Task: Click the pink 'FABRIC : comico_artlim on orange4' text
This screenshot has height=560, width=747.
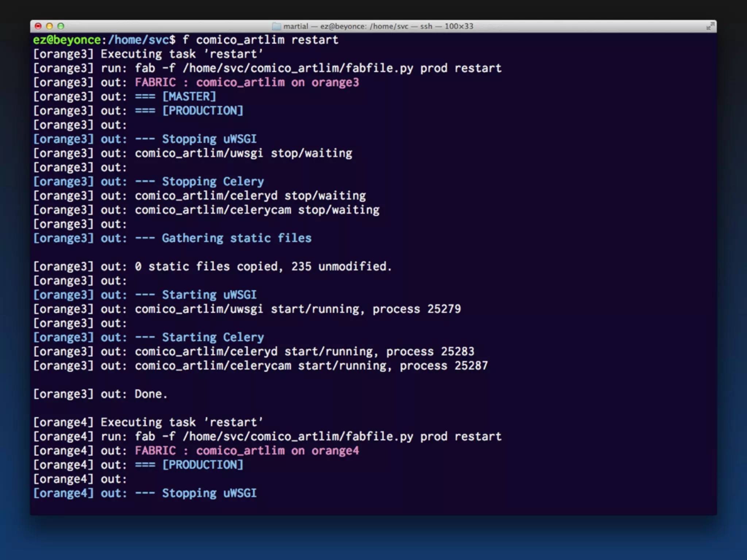Action: 247,451
